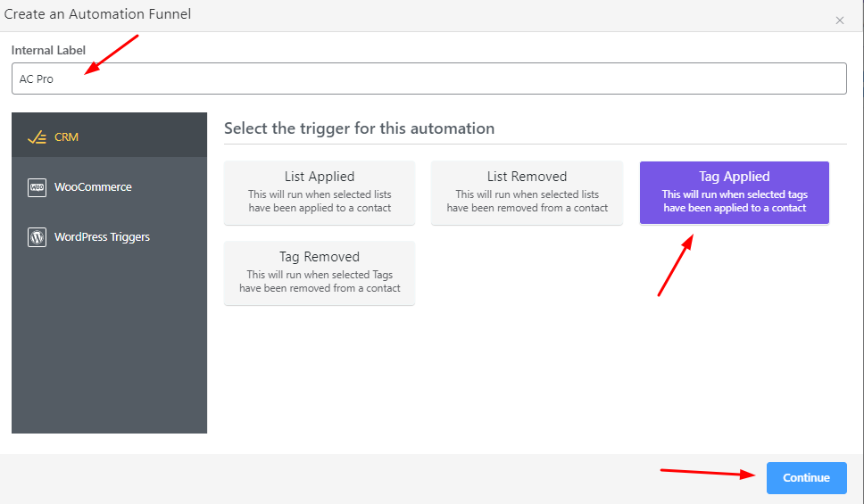Pick the Tag Removed trigger card
This screenshot has width=864, height=504.
pos(319,273)
